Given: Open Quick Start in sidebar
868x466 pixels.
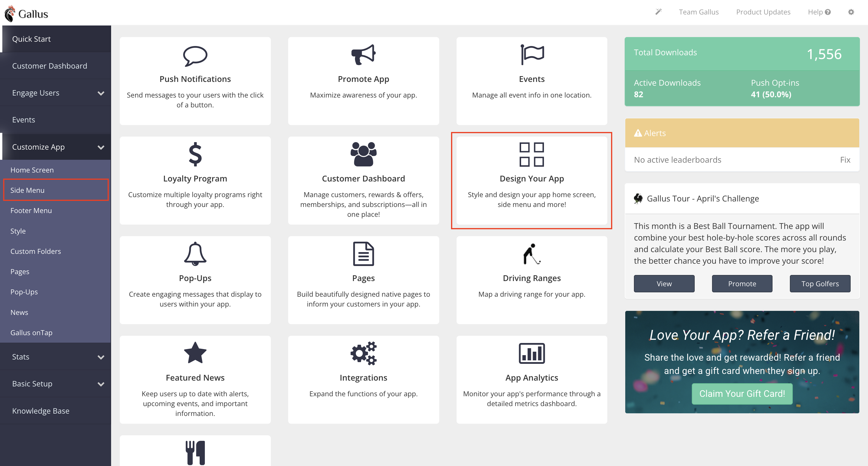Looking at the screenshot, I should [56, 39].
